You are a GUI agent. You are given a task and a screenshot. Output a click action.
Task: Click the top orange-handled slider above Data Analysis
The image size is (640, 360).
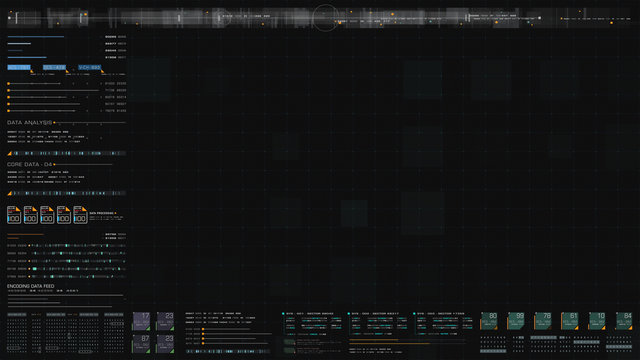(34, 84)
